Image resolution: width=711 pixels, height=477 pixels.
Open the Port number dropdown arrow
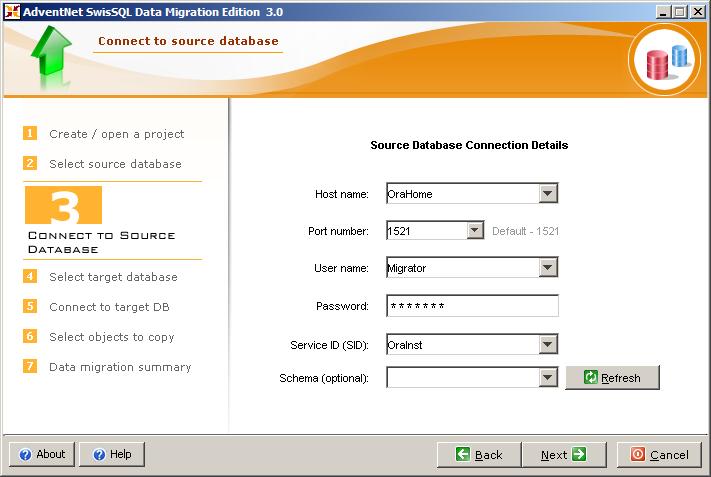coord(475,231)
